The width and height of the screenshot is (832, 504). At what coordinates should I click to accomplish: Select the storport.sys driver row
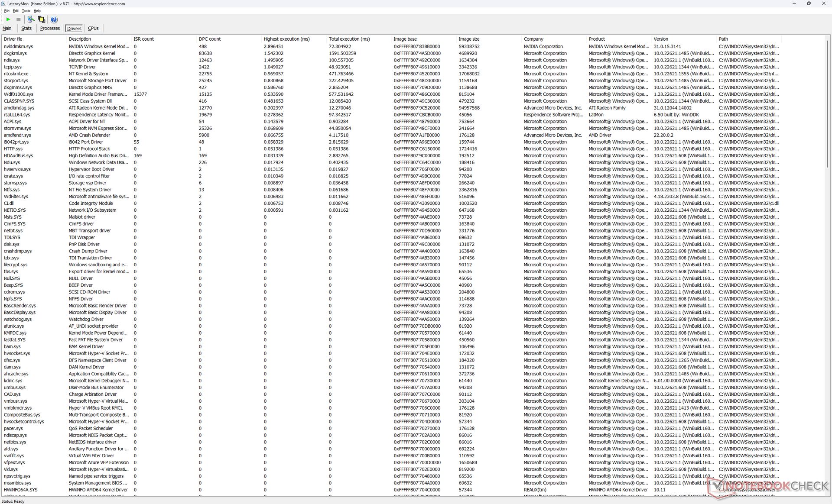[391, 81]
